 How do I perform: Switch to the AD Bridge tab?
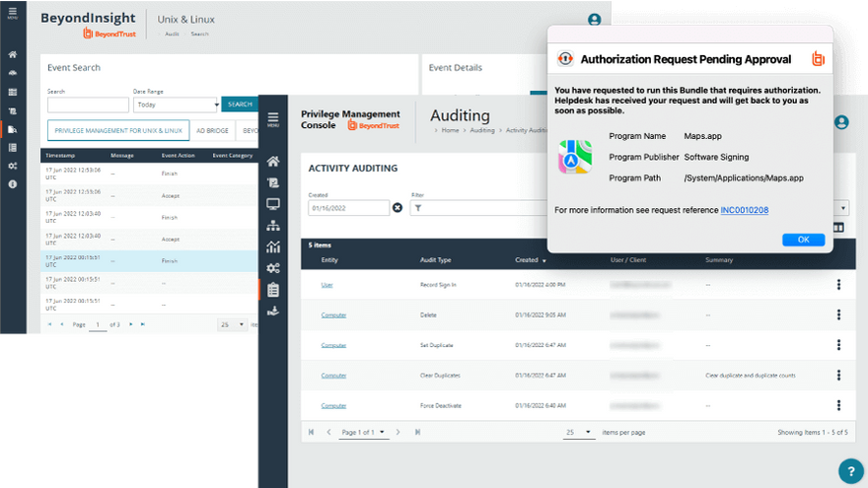214,130
